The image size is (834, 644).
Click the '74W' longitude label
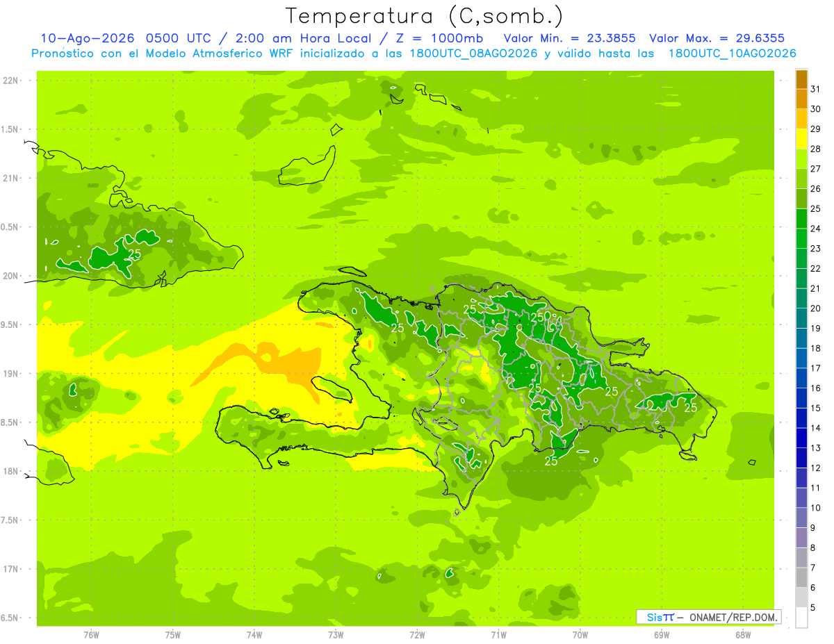coord(254,635)
